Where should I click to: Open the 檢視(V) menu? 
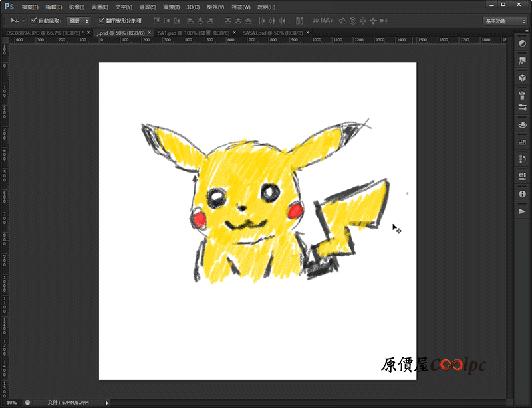tap(215, 7)
